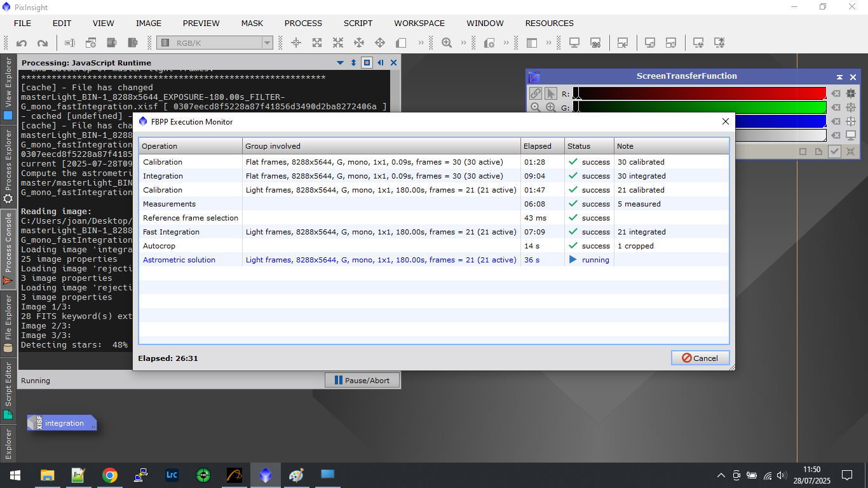
Task: Collapse the ScreenTransferFunction window with shade arrow
Action: [839, 76]
